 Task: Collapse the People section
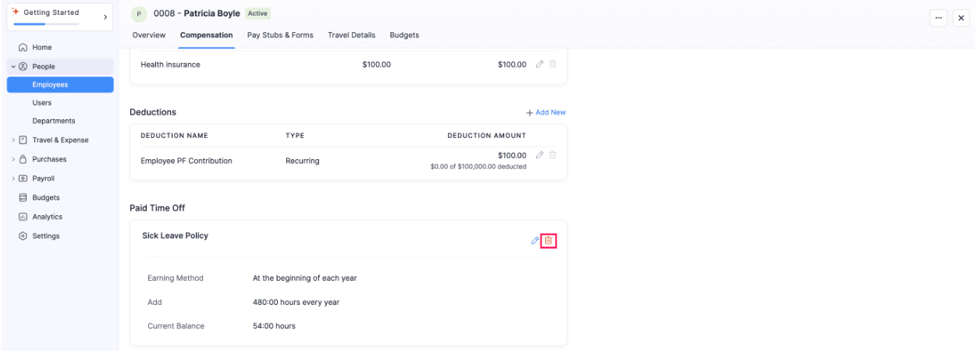[13, 67]
